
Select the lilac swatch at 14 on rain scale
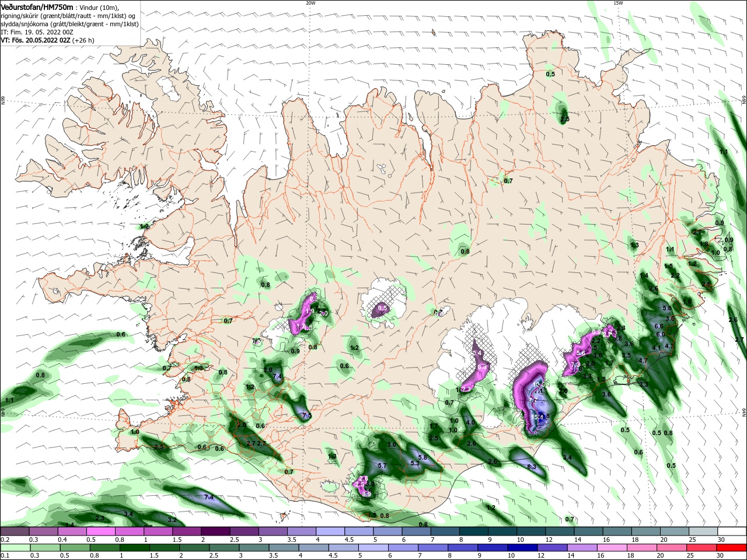pos(582,548)
